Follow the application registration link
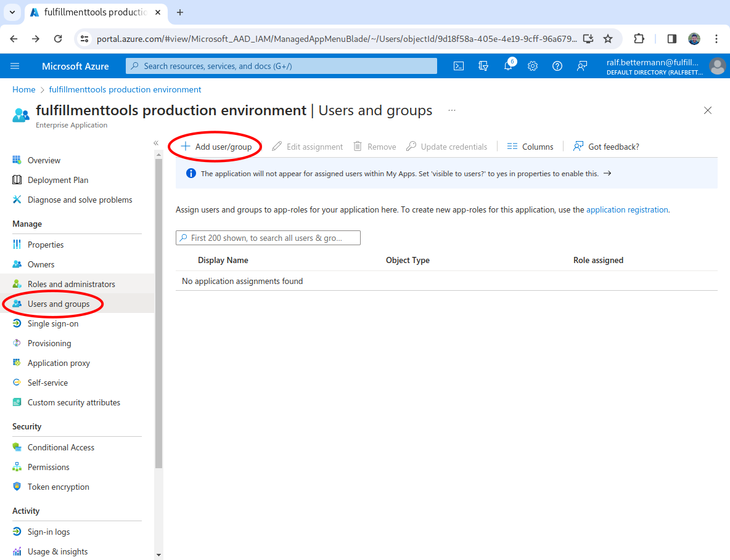The width and height of the screenshot is (730, 560). 626,209
